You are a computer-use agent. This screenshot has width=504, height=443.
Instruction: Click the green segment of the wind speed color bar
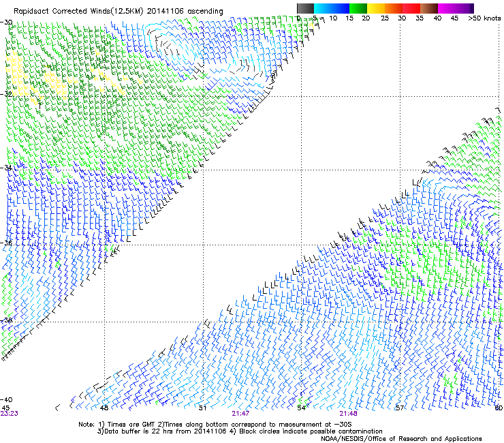click(x=358, y=8)
